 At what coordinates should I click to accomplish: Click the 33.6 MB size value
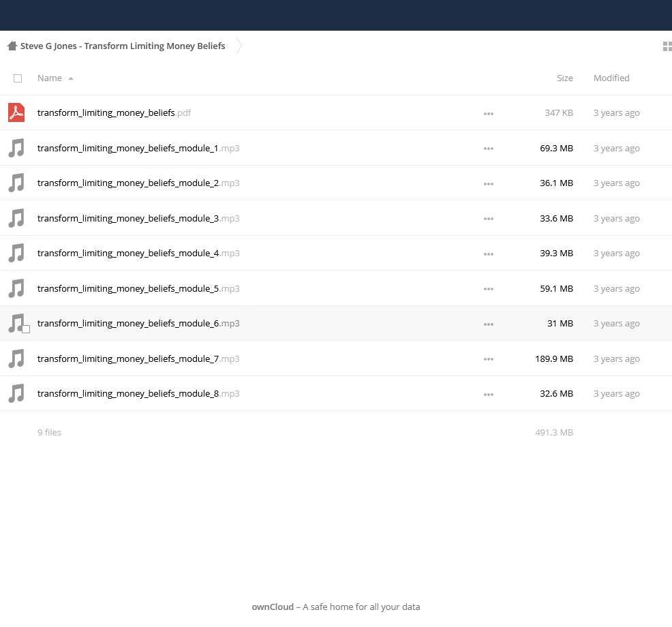click(x=556, y=218)
